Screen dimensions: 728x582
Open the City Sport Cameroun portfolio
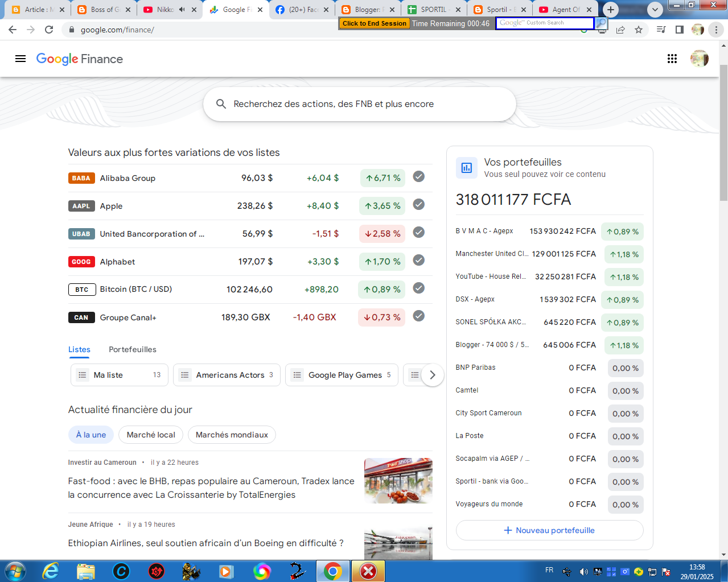pyautogui.click(x=550, y=414)
